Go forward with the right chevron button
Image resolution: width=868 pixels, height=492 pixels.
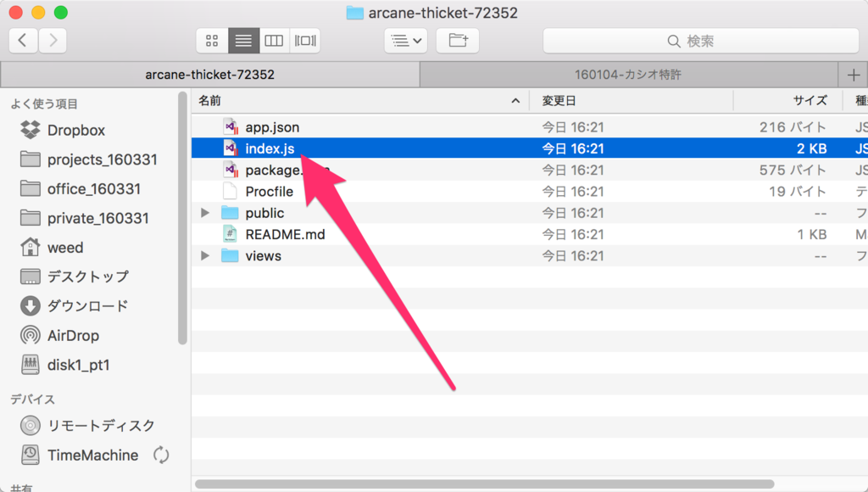53,41
